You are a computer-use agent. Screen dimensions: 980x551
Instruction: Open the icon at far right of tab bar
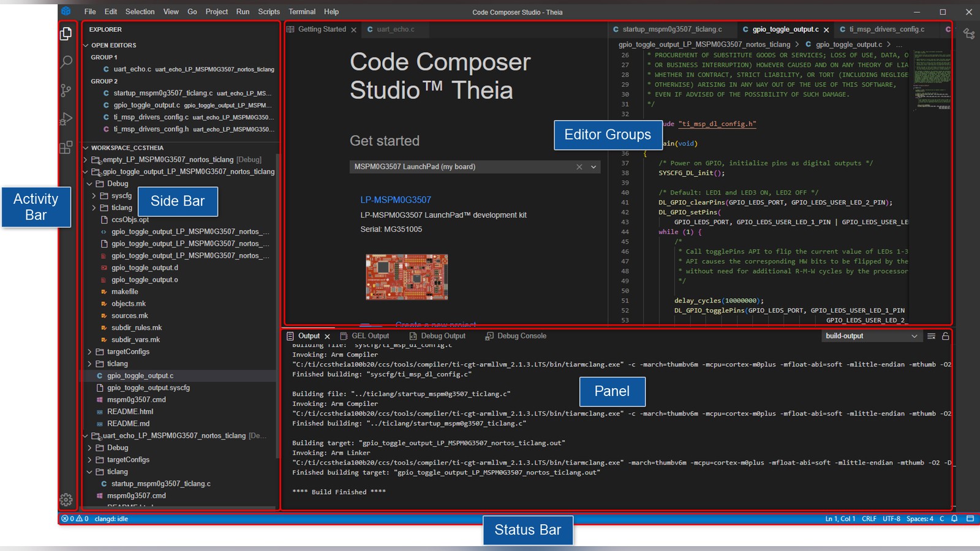[969, 34]
